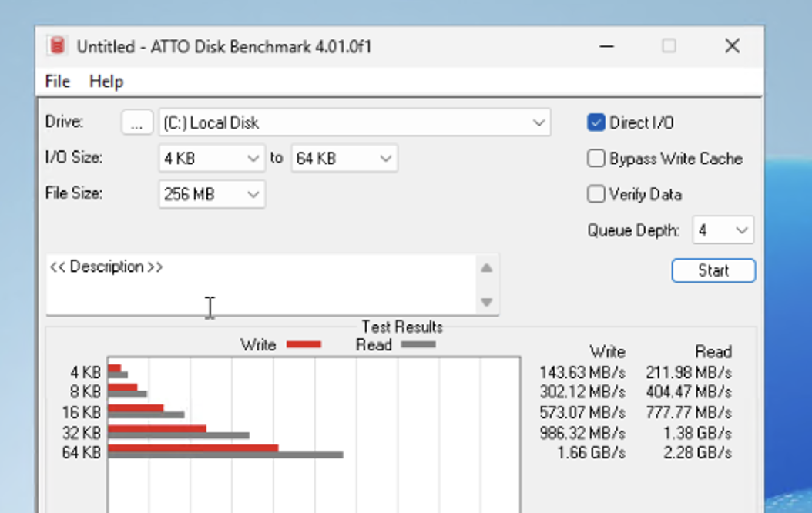Click the 32 KB chart row label
The image size is (812, 513).
tap(82, 432)
